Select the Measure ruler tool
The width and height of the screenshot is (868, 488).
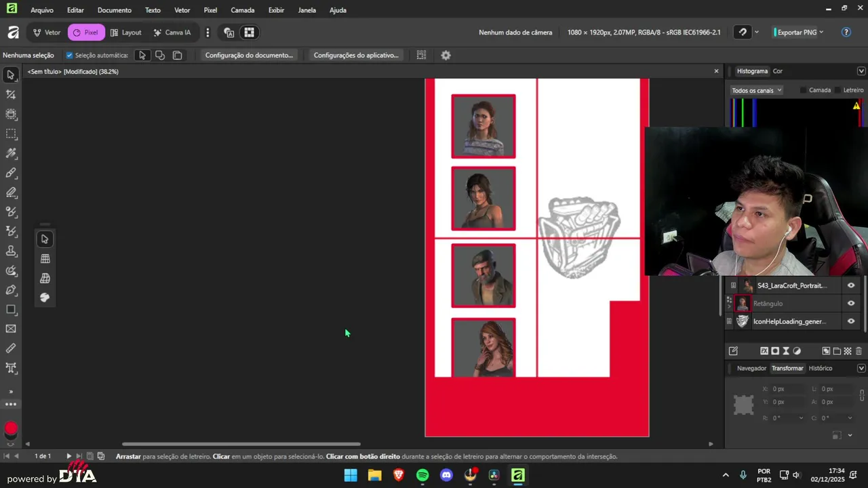pos(11,348)
